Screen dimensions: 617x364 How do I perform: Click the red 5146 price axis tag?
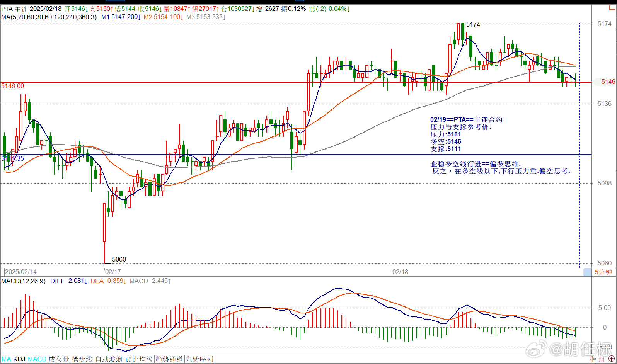click(608, 82)
